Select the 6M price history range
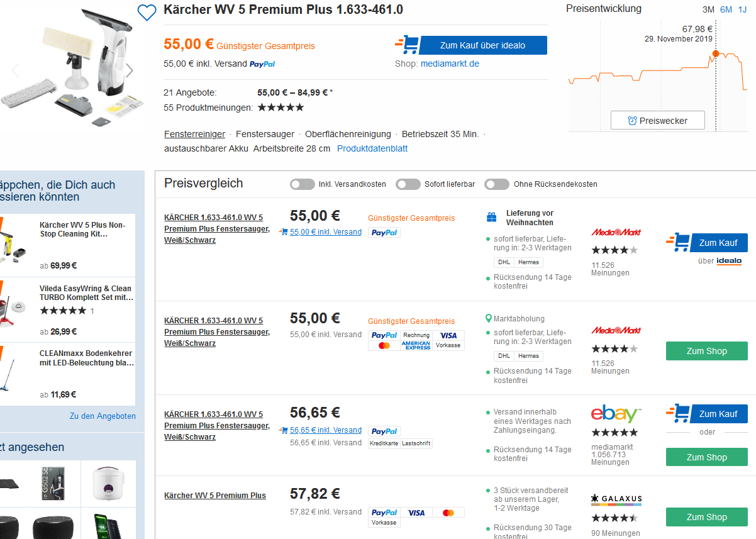This screenshot has height=539, width=756. (x=726, y=9)
